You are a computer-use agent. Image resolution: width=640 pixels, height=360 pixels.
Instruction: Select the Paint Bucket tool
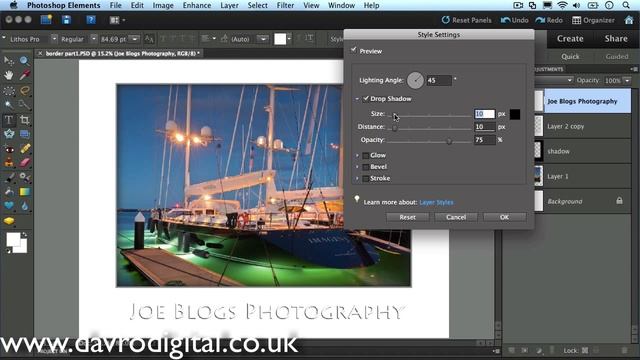[x=9, y=192]
